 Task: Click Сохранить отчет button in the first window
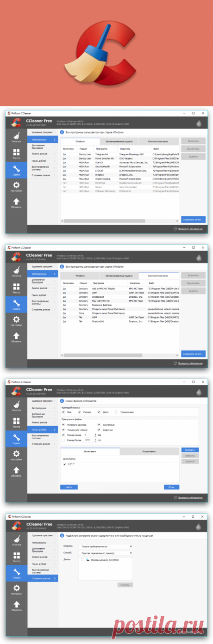[x=193, y=219]
